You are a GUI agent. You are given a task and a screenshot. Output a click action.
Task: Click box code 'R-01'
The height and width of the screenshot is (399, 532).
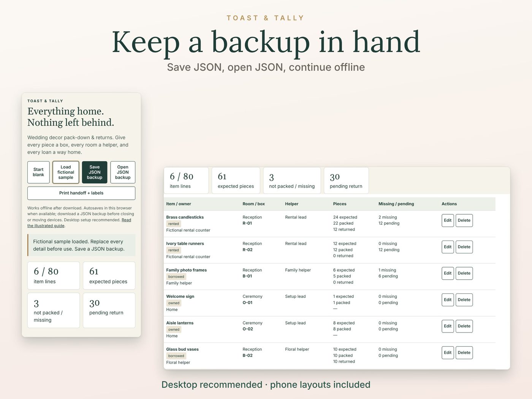click(x=247, y=223)
